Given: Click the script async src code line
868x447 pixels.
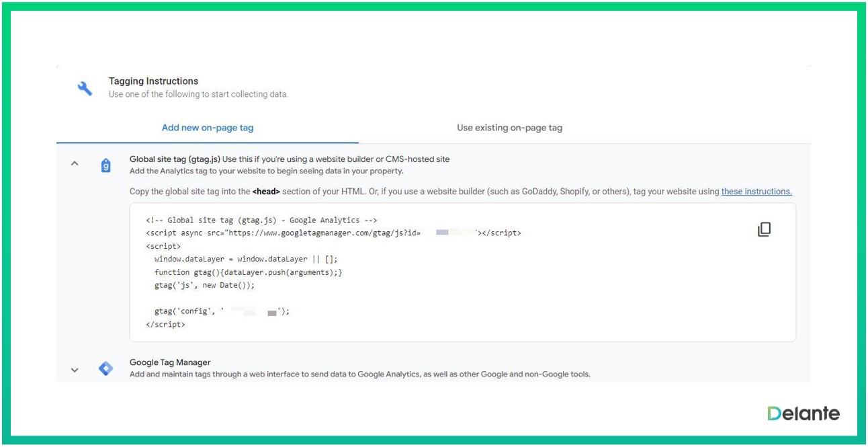Looking at the screenshot, I should [x=333, y=233].
